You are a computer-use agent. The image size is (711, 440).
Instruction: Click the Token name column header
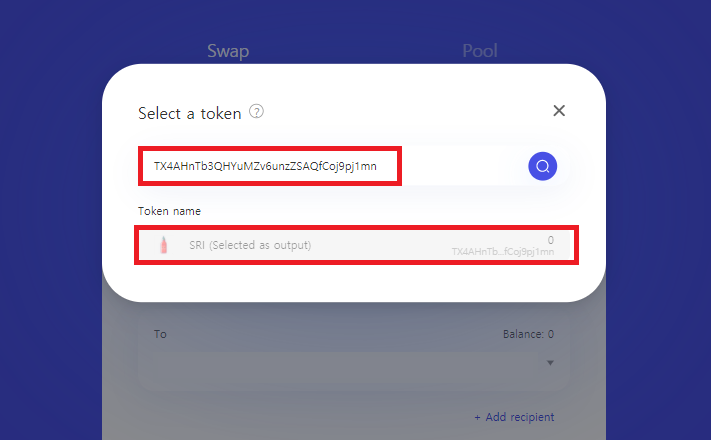pyautogui.click(x=170, y=211)
